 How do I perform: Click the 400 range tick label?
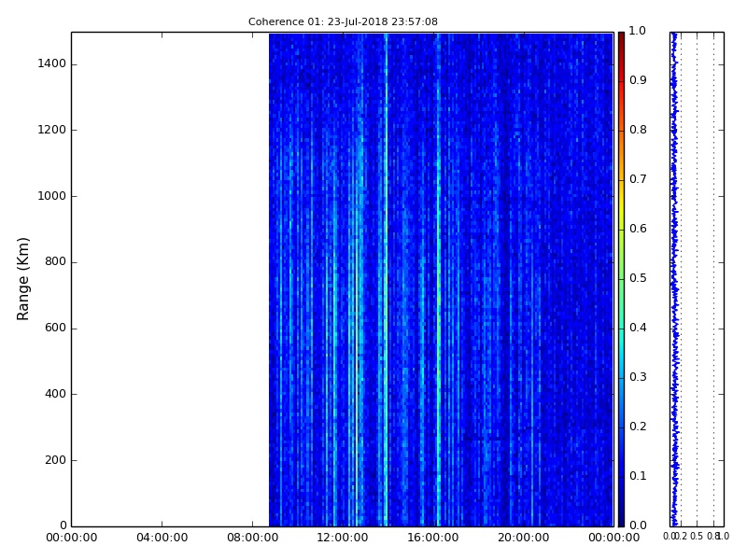click(55, 394)
